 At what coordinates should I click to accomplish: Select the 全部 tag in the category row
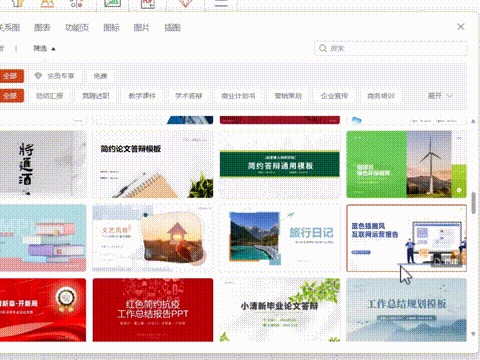(11, 96)
